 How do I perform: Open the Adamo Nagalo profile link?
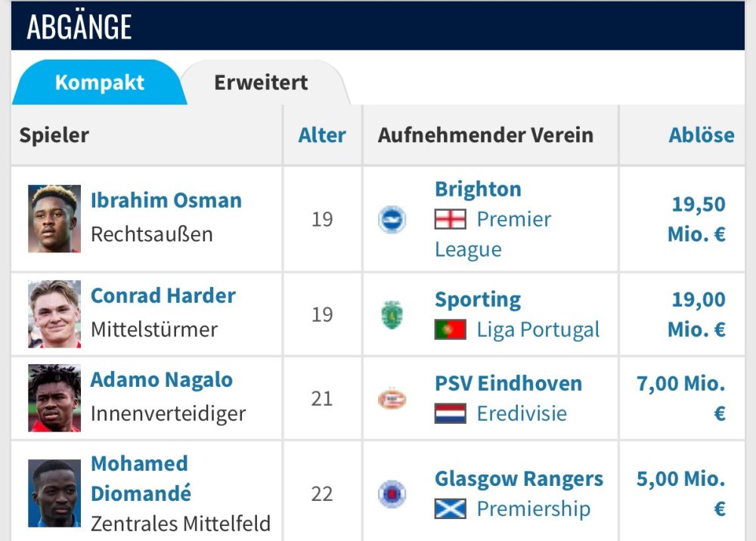tap(162, 380)
